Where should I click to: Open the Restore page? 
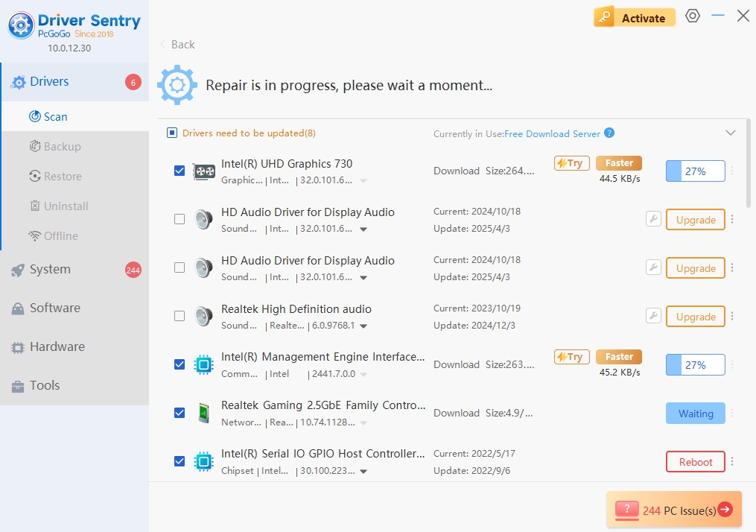click(75, 177)
